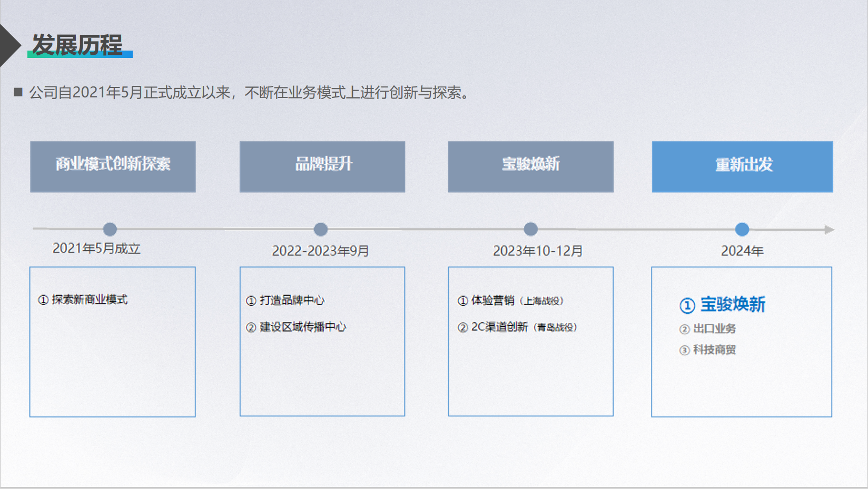Image resolution: width=868 pixels, height=489 pixels.
Task: Click the dark triangle marker beside 发展历程
Action: tap(9, 45)
